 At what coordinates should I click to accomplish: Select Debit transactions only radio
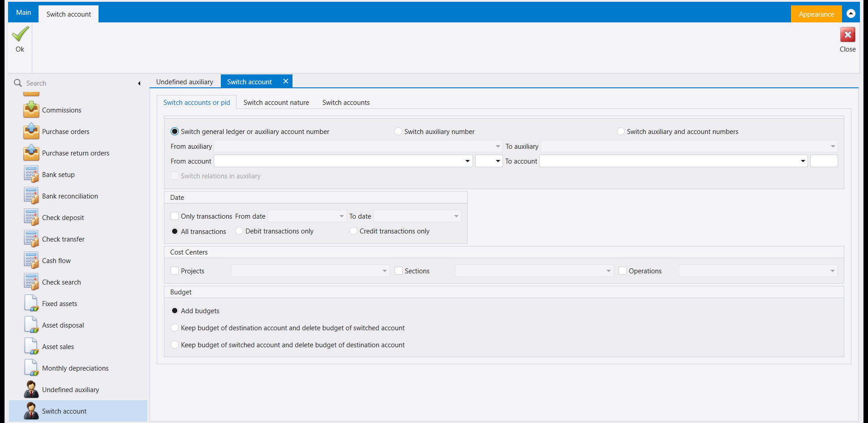tap(239, 231)
